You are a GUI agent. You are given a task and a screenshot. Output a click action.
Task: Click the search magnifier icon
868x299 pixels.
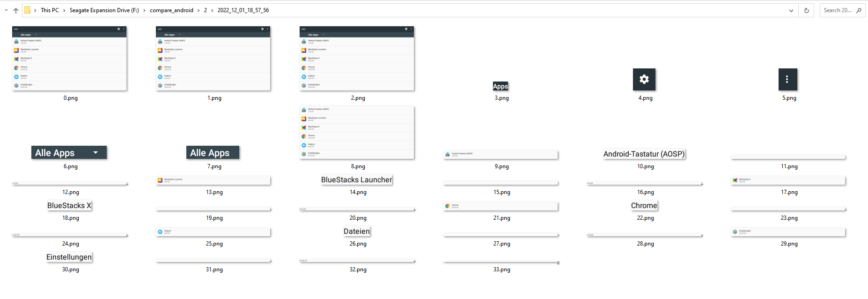859,10
